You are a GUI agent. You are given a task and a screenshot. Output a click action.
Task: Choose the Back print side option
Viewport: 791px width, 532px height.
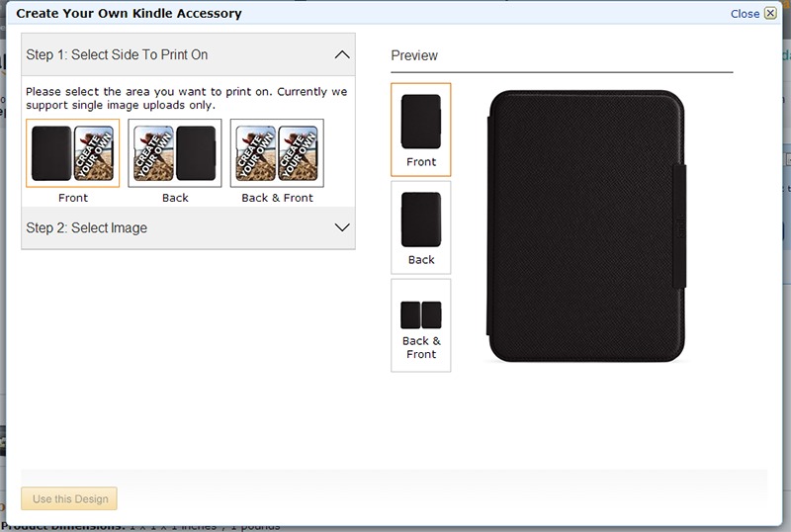pyautogui.click(x=175, y=153)
